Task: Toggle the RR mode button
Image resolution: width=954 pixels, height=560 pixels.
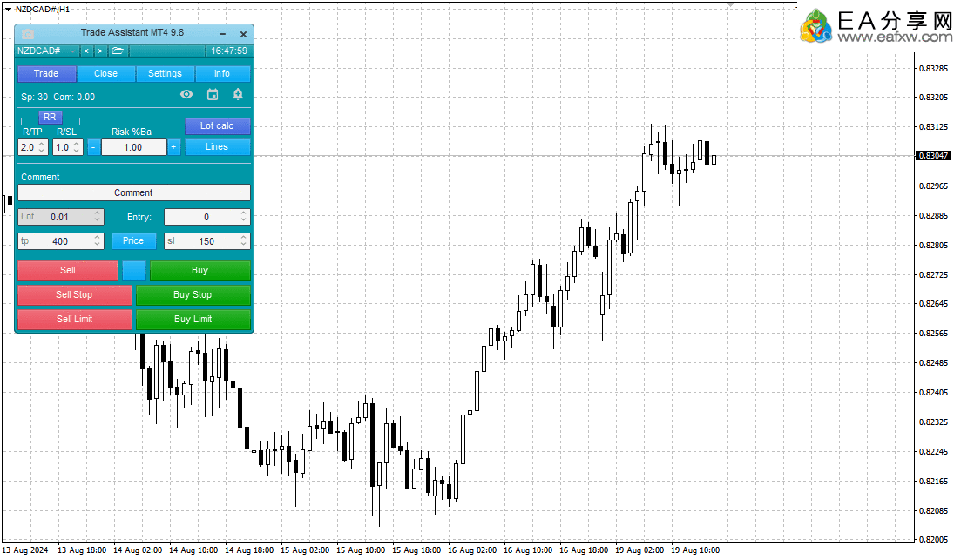Action: pyautogui.click(x=50, y=117)
